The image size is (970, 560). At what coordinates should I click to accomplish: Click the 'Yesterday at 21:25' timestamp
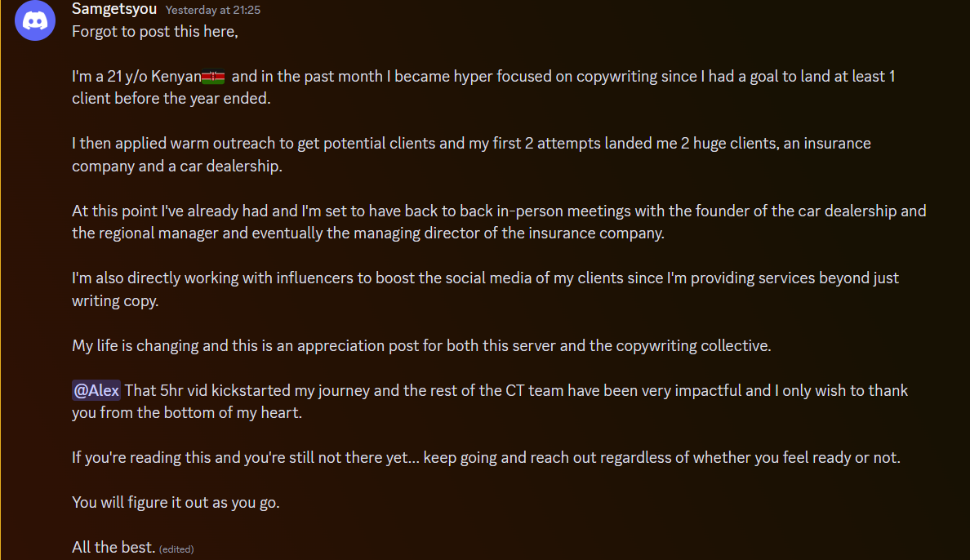(212, 11)
